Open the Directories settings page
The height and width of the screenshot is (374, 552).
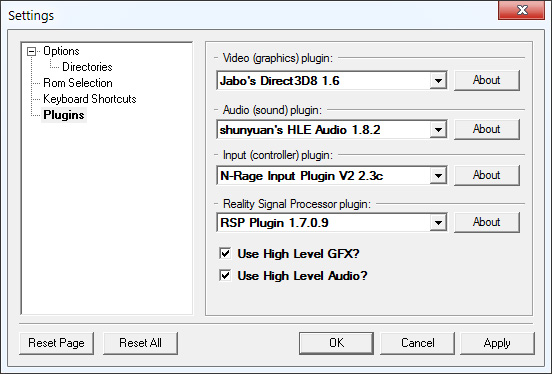coord(87,67)
